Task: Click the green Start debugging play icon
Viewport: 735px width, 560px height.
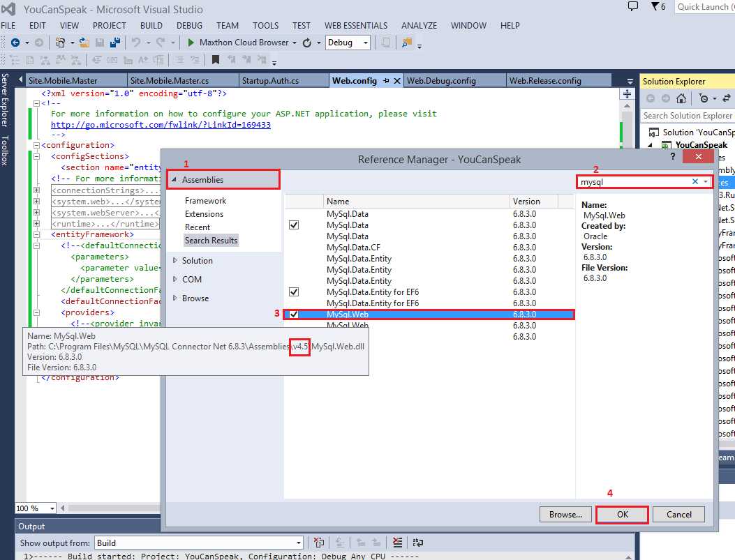Action: point(191,43)
